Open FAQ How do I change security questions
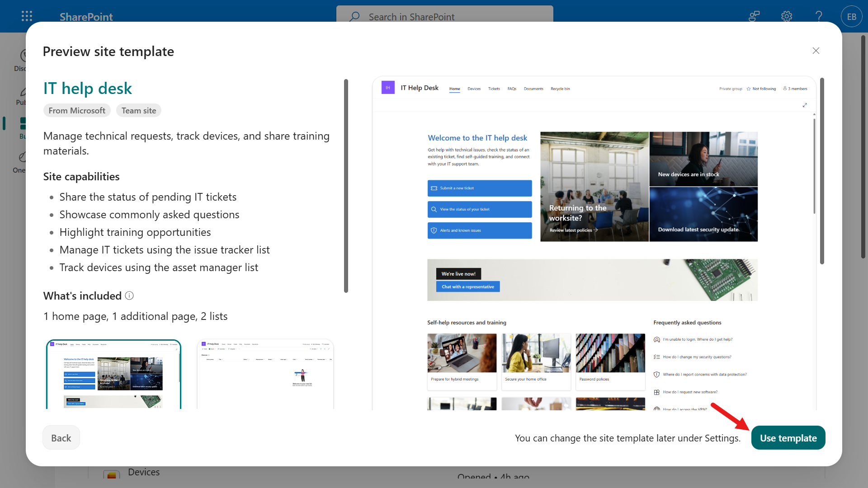 [697, 357]
